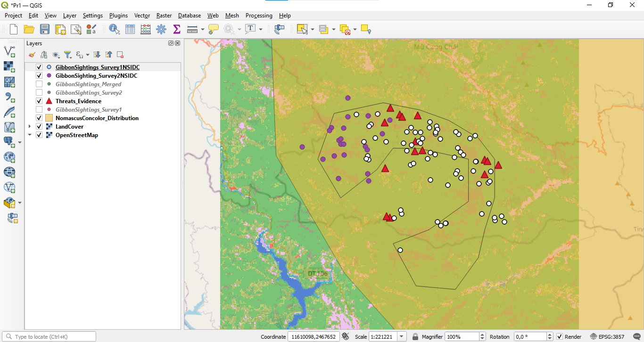Toggle the Render checkbox in status bar
Image resolution: width=644 pixels, height=342 pixels.
pos(560,337)
